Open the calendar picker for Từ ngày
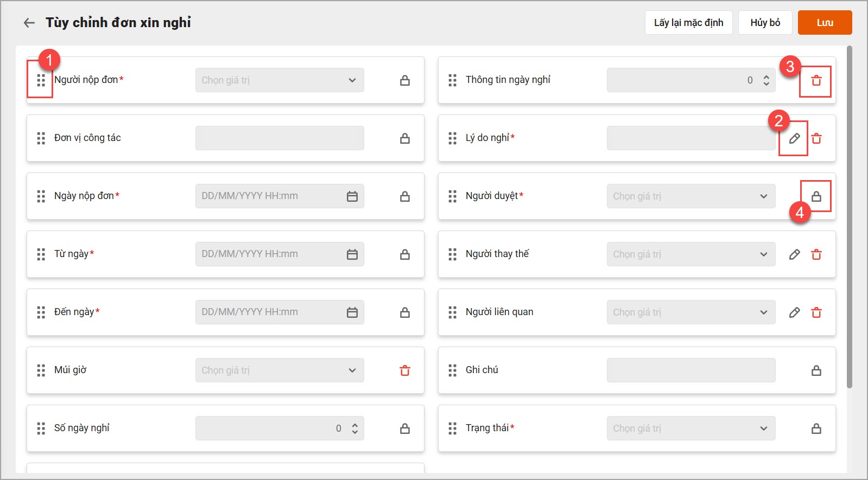 click(x=352, y=254)
